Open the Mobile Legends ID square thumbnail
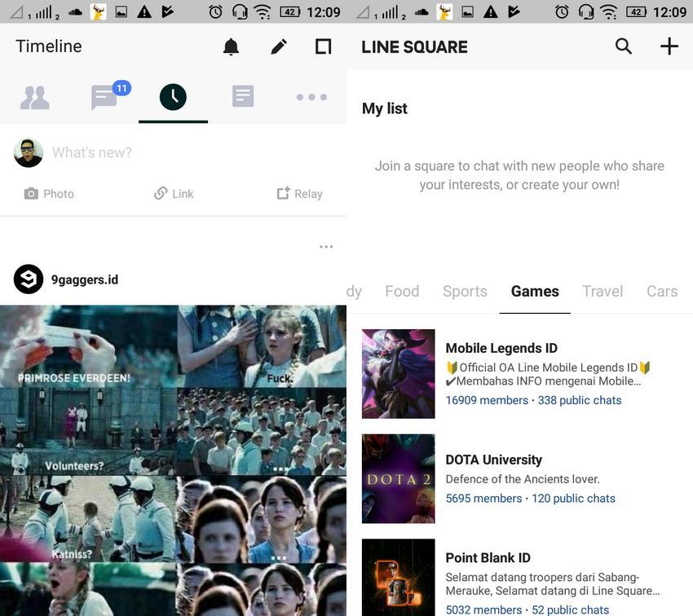This screenshot has height=616, width=693. [x=398, y=373]
